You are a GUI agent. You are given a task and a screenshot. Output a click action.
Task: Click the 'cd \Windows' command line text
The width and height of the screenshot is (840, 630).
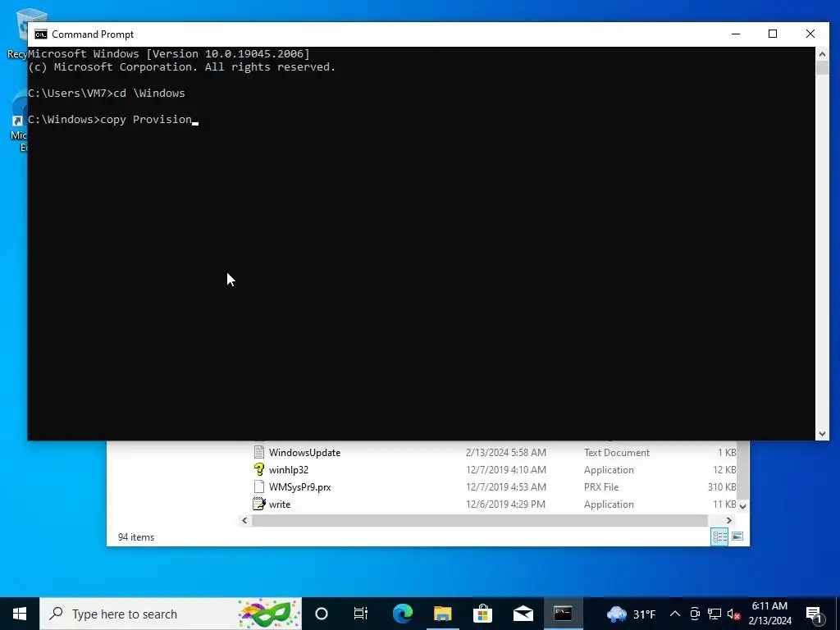tap(149, 94)
